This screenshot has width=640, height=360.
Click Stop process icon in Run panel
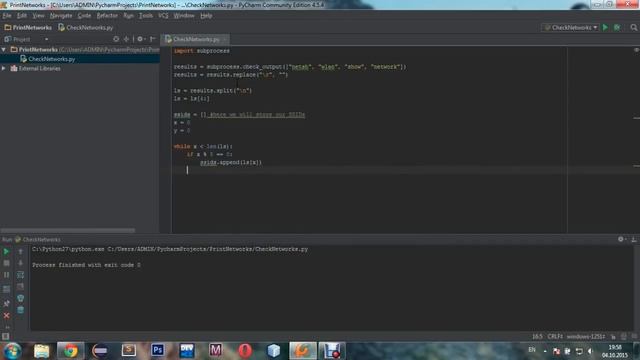tap(6, 263)
